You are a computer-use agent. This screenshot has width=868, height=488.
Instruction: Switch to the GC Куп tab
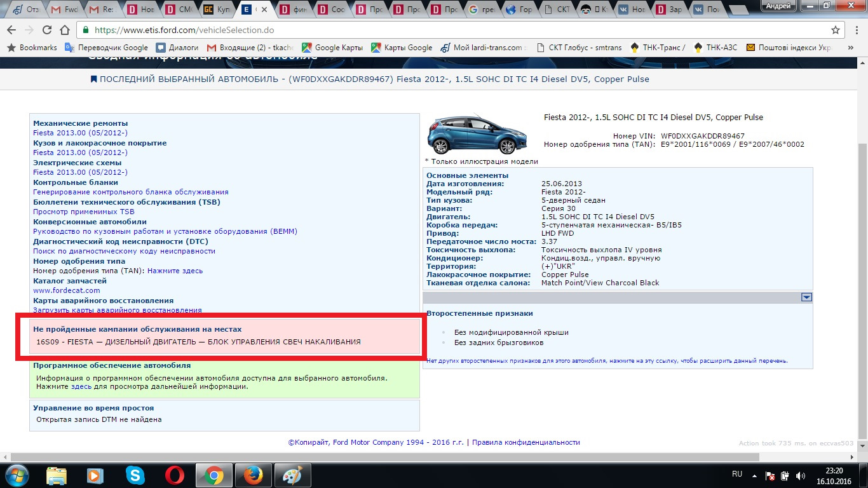(217, 10)
